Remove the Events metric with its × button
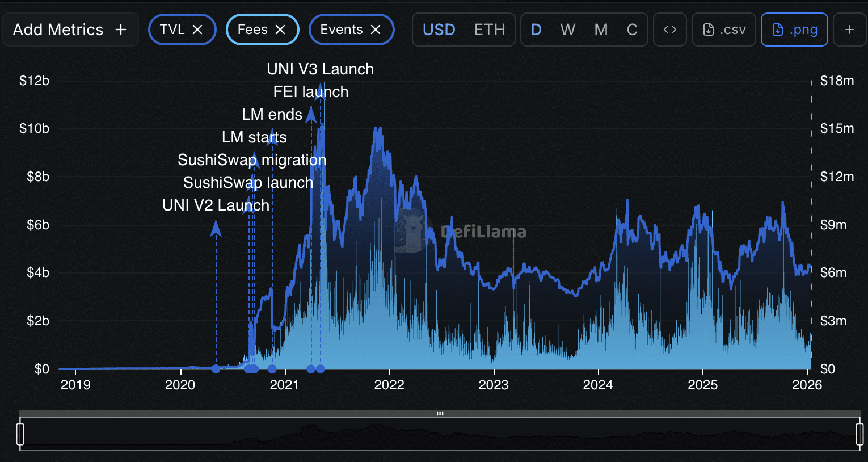Screen dimensions: 868x462 click(x=376, y=30)
